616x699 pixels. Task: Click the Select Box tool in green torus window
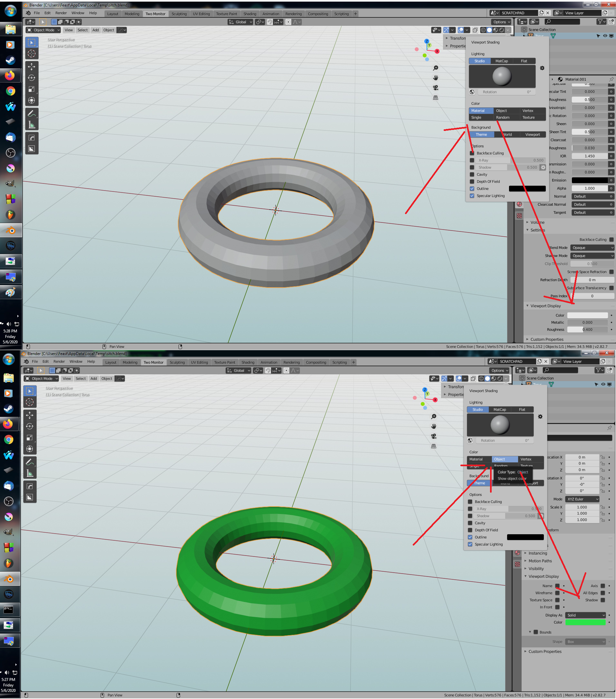point(30,391)
